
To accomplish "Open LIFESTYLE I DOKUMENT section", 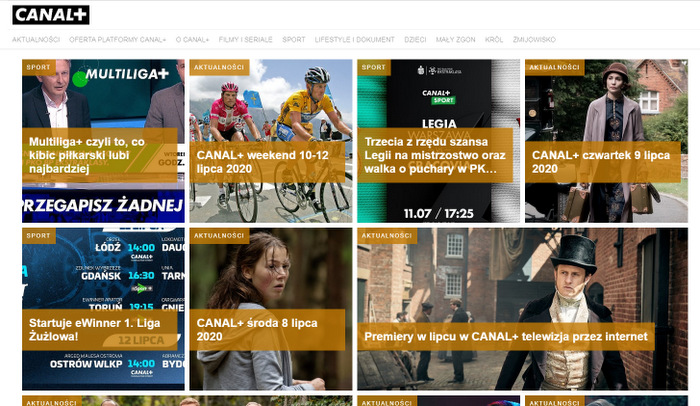I will click(354, 40).
